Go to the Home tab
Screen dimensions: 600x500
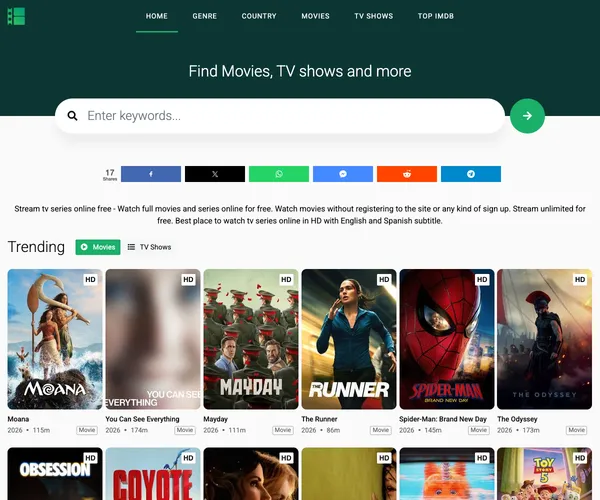point(157,16)
